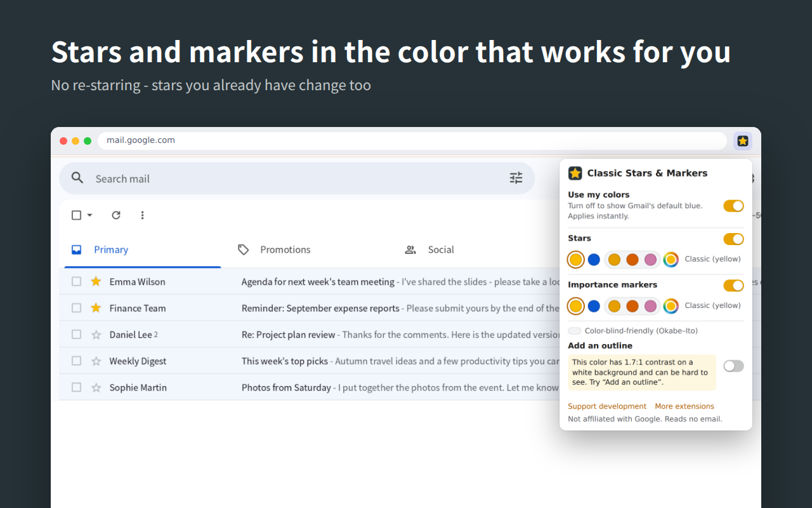The image size is (812, 508).
Task: Open This week's top picks email
Action: (x=285, y=361)
